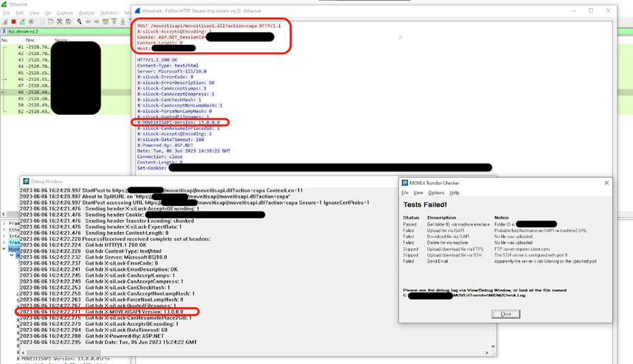This screenshot has height=364, width=633.
Task: Click the tcp.stream eq 2 filter field
Action: click(68, 31)
